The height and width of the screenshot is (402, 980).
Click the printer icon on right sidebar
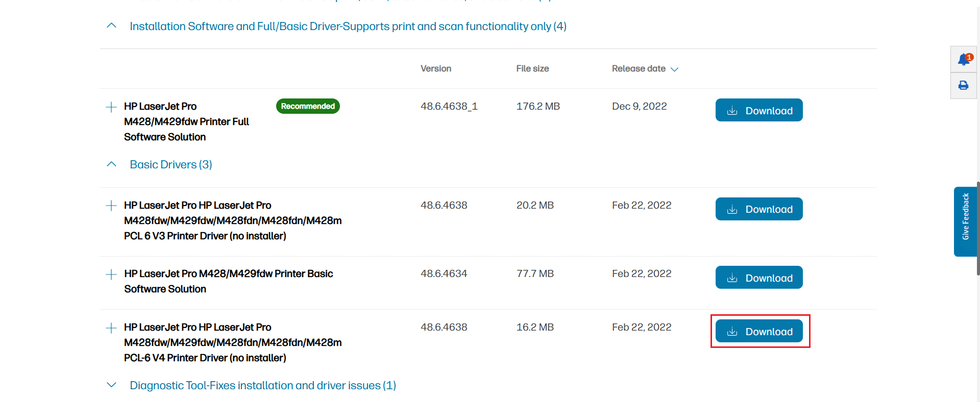963,86
